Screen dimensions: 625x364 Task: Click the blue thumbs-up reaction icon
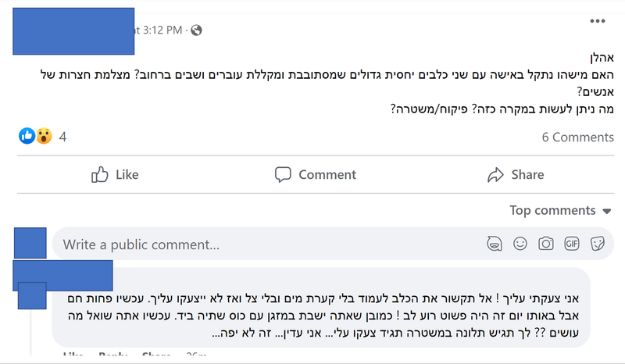27,136
